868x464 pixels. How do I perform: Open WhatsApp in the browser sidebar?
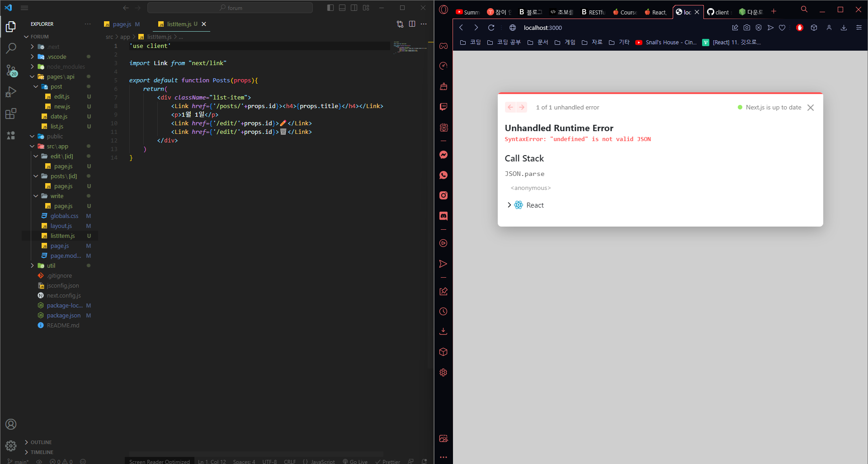point(443,175)
